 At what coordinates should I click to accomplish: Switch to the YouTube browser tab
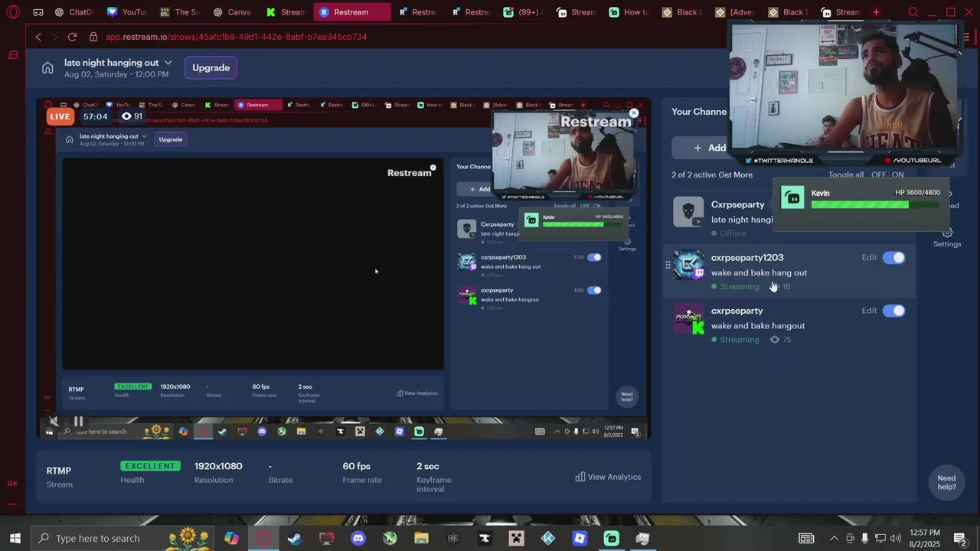[x=127, y=12]
